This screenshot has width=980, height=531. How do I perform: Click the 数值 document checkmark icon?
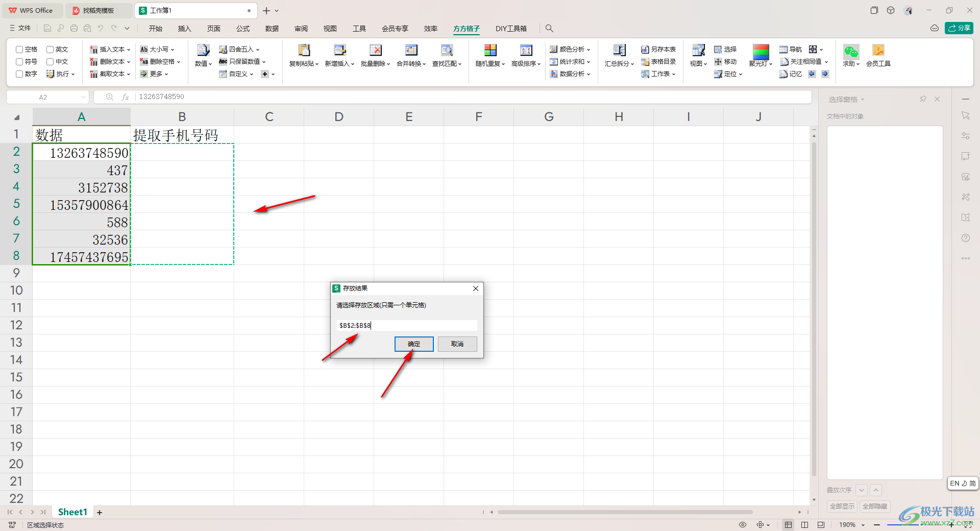pos(203,50)
